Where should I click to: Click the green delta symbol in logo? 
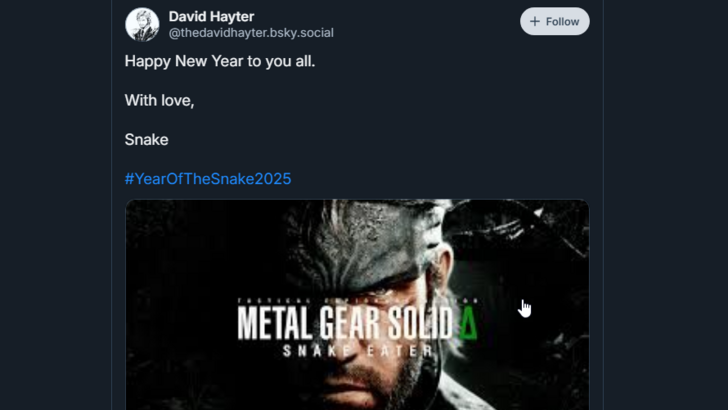467,323
